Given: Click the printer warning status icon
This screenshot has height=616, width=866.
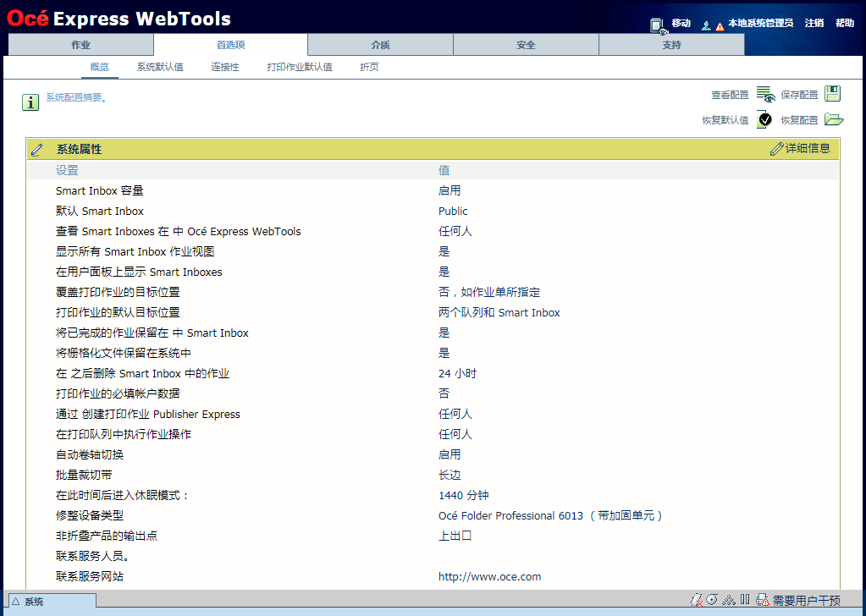Looking at the screenshot, I should [x=763, y=600].
